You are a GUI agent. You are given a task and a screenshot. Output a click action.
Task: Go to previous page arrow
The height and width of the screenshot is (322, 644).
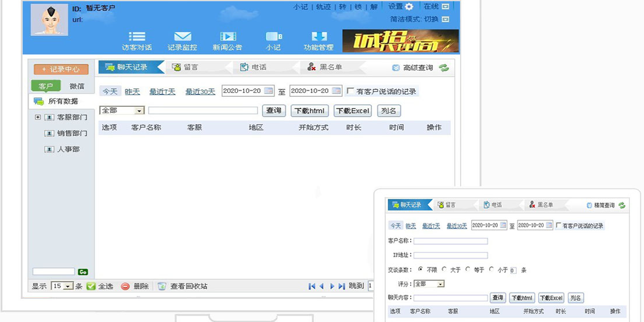321,286
